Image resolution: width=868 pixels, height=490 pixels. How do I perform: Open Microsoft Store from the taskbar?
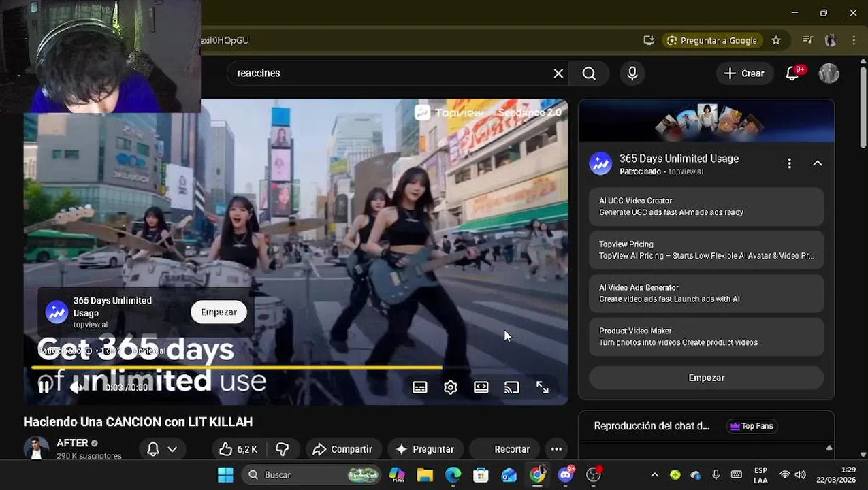(x=481, y=475)
